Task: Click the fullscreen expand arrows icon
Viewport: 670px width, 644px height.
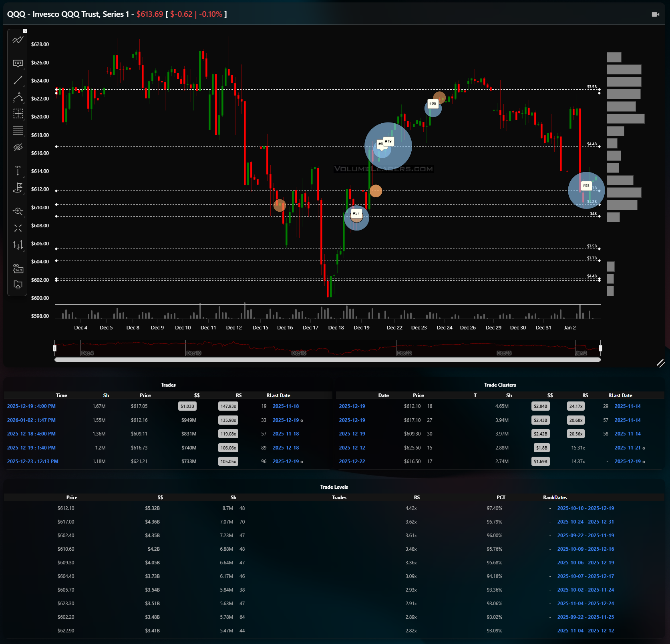Action: [x=18, y=228]
